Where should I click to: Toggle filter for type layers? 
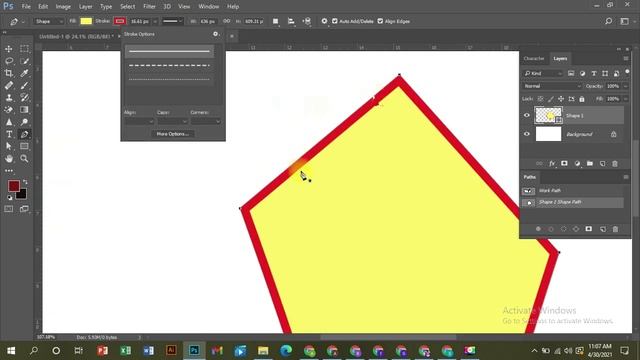click(x=594, y=73)
